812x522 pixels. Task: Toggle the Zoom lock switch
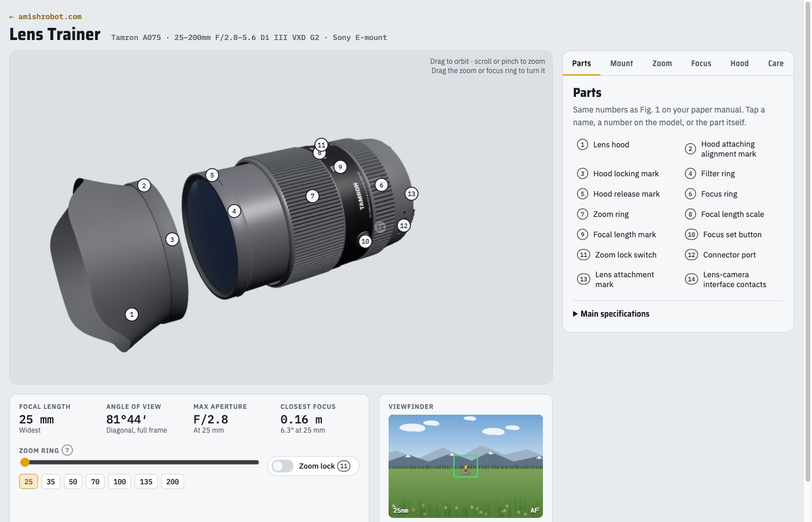point(282,466)
